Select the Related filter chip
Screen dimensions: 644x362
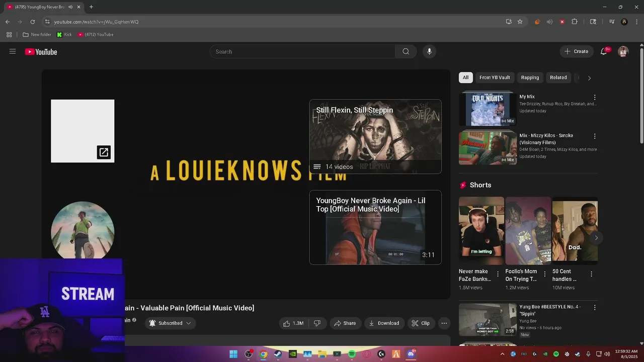tap(558, 77)
